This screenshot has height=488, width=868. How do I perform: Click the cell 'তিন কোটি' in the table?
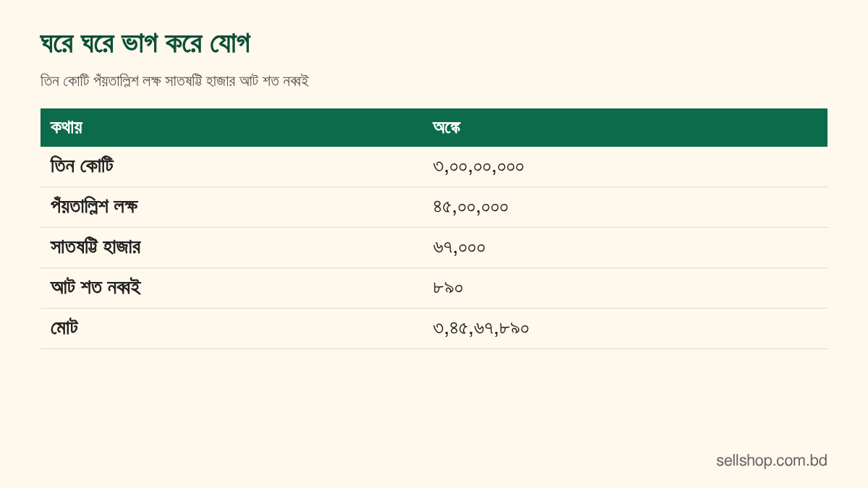(x=82, y=166)
